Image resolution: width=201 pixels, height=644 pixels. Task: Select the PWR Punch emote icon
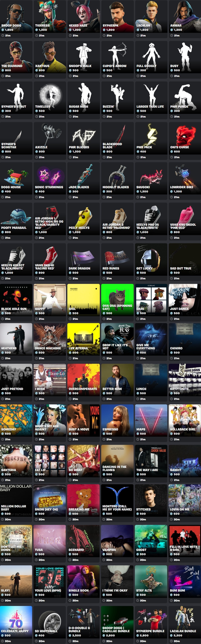185,97
